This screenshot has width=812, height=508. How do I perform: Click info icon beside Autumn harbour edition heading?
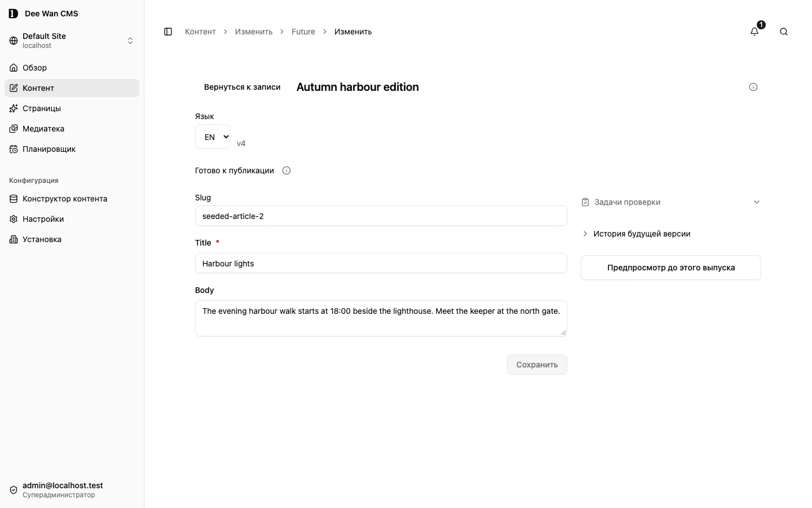click(753, 87)
